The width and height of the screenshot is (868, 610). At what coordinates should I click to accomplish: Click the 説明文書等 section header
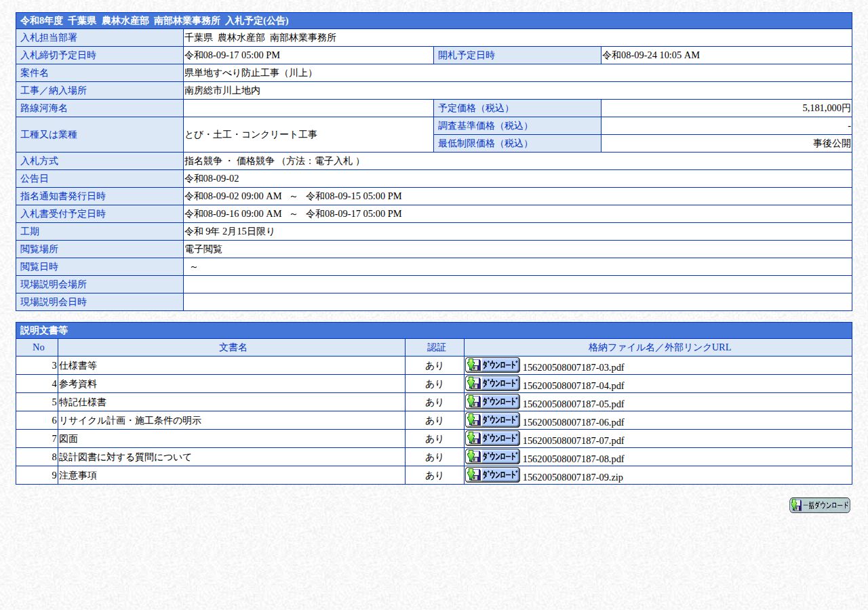(x=434, y=331)
